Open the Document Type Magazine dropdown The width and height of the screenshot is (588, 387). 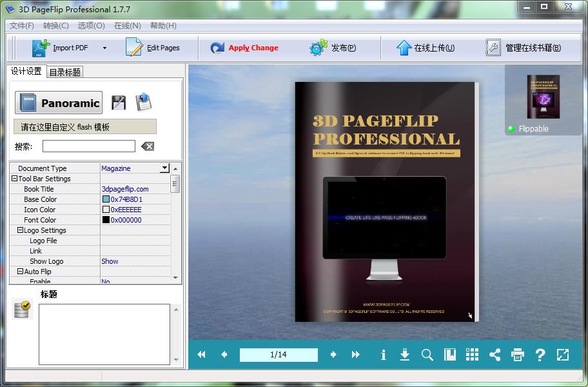tap(164, 168)
